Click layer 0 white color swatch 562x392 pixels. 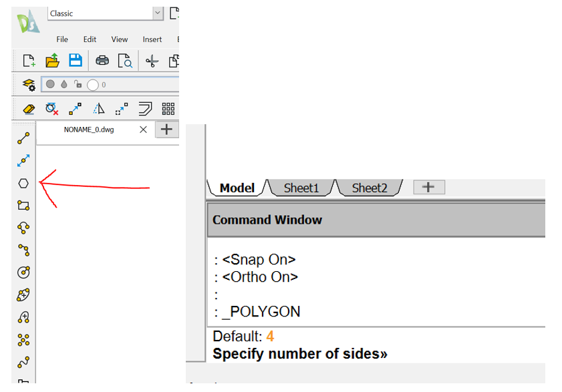tap(92, 85)
